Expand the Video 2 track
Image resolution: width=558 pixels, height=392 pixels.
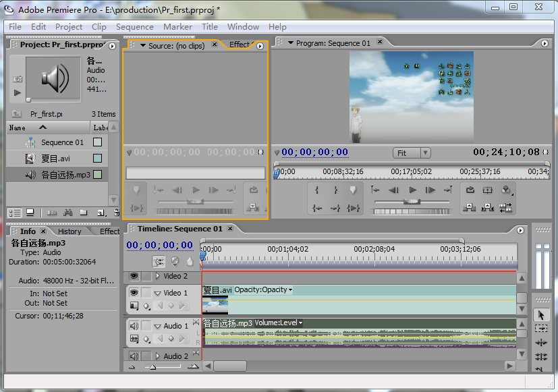click(x=158, y=276)
